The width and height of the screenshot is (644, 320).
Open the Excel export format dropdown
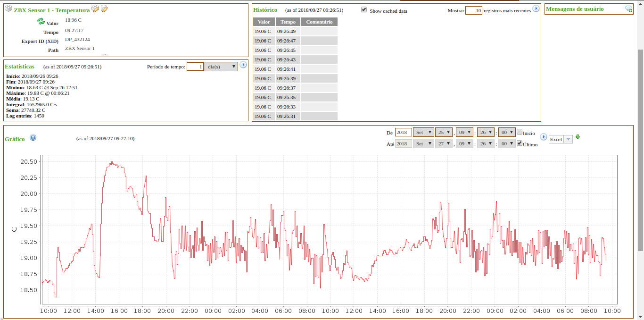tap(561, 139)
